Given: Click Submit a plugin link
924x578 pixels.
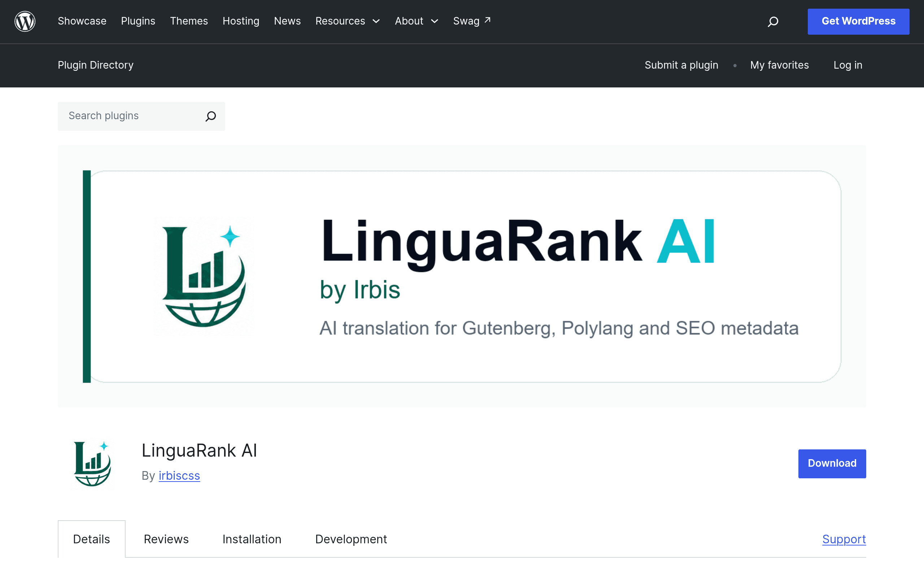Looking at the screenshot, I should (681, 65).
